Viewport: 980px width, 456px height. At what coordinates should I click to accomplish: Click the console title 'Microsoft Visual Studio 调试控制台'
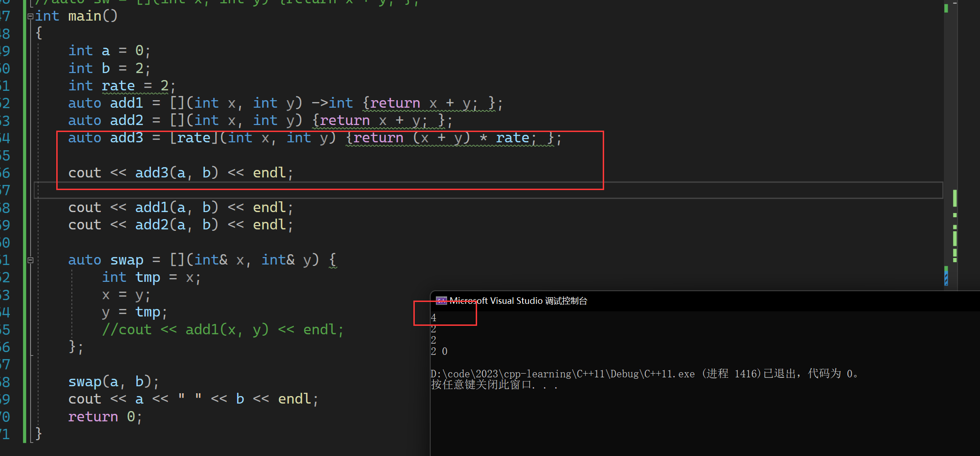pos(518,301)
